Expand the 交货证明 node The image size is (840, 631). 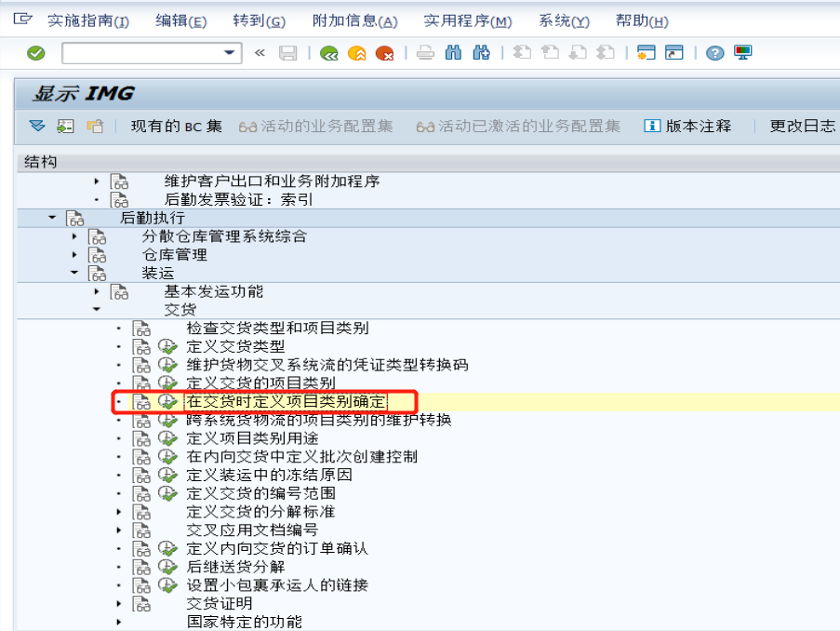tap(119, 604)
